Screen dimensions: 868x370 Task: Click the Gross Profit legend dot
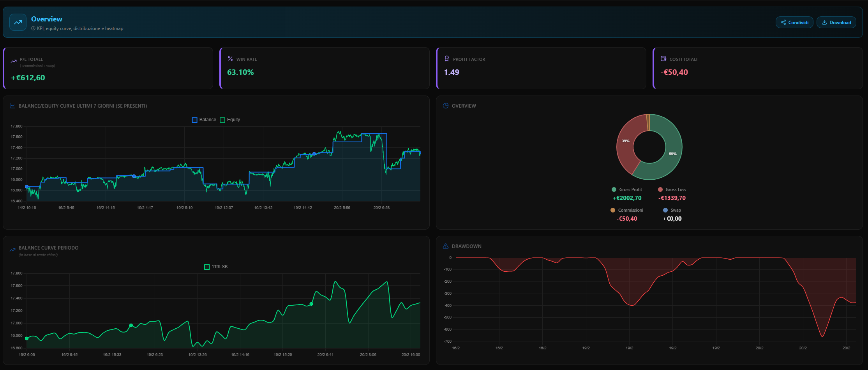pos(614,189)
